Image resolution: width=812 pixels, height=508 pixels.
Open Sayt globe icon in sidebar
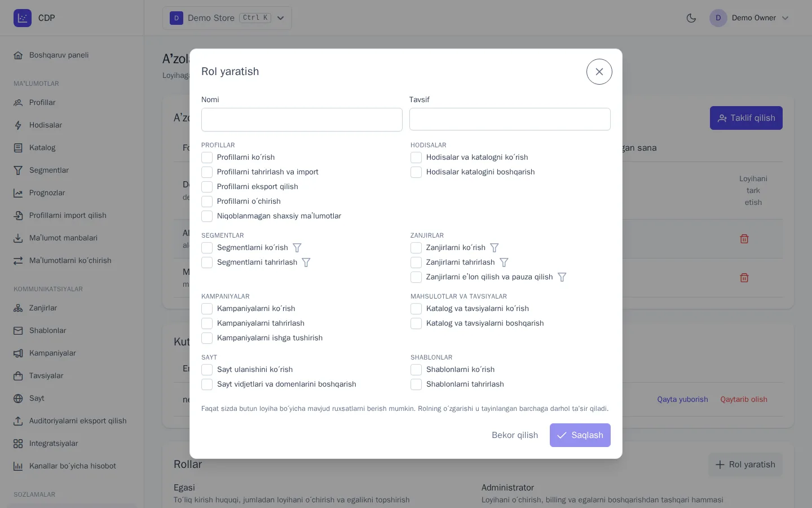click(x=18, y=398)
